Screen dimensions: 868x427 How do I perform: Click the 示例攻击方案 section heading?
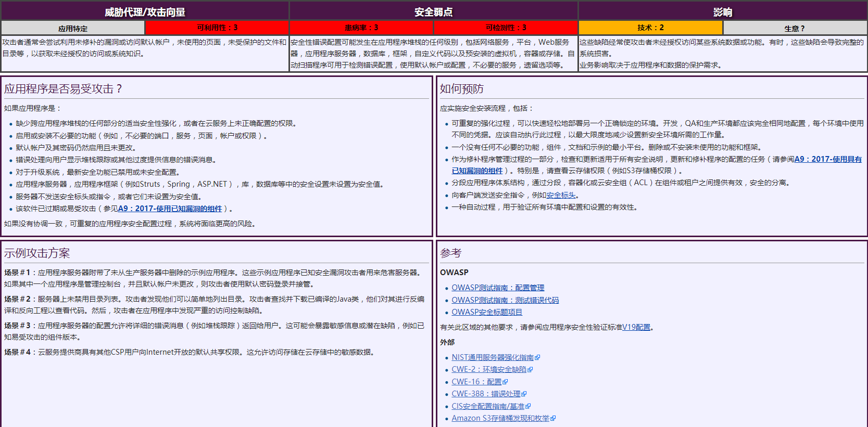point(37,253)
